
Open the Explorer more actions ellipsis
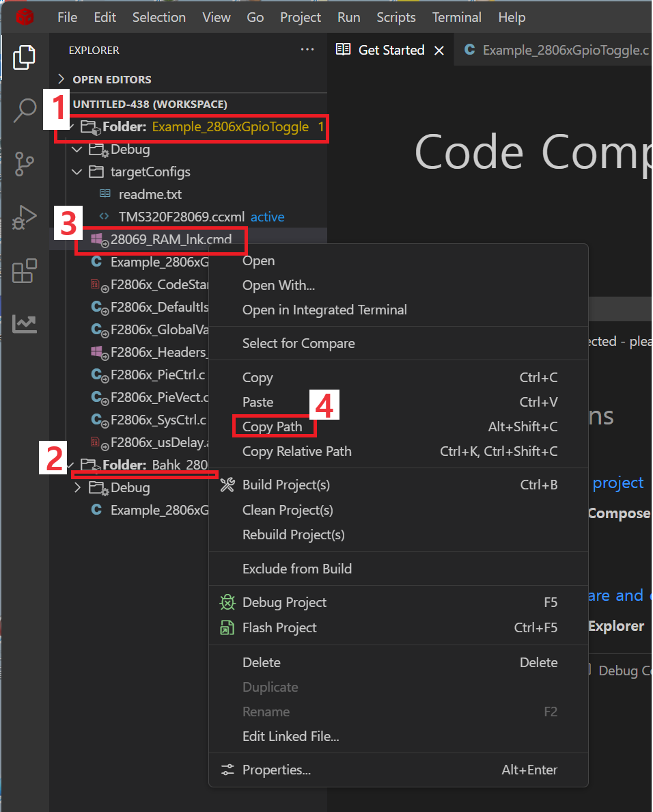[307, 50]
